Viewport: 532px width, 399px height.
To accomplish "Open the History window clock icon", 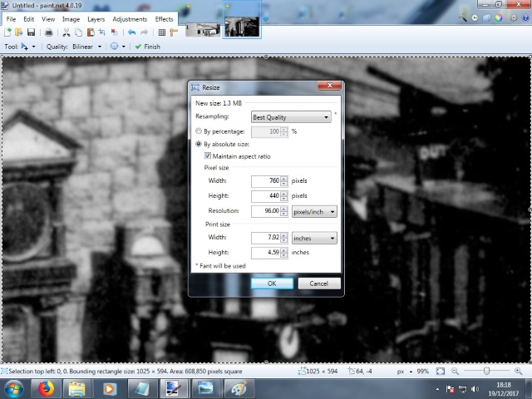I will 475,17.
